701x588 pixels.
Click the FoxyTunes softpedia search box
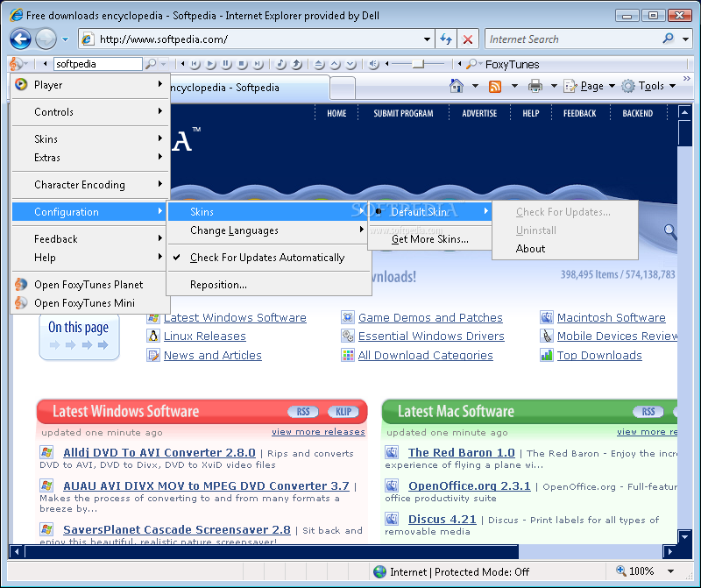[x=98, y=64]
